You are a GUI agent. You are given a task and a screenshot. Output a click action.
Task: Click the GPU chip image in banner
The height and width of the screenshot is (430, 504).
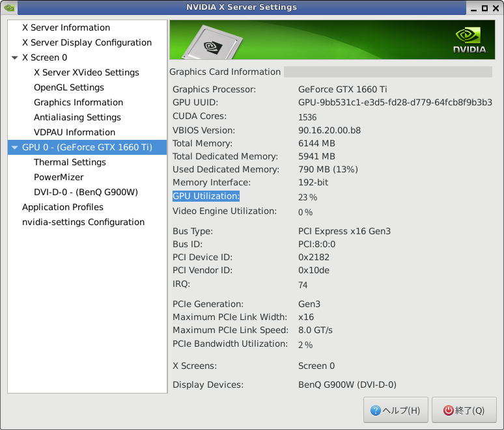(x=213, y=44)
